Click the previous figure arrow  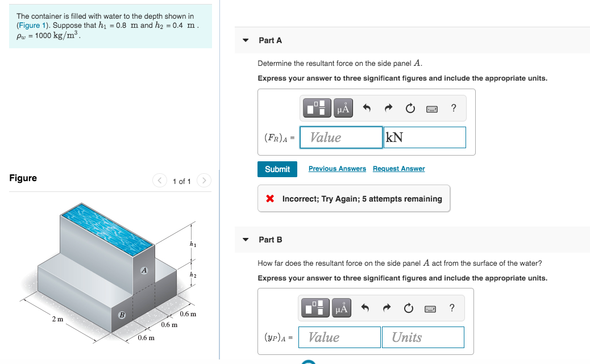tap(160, 181)
